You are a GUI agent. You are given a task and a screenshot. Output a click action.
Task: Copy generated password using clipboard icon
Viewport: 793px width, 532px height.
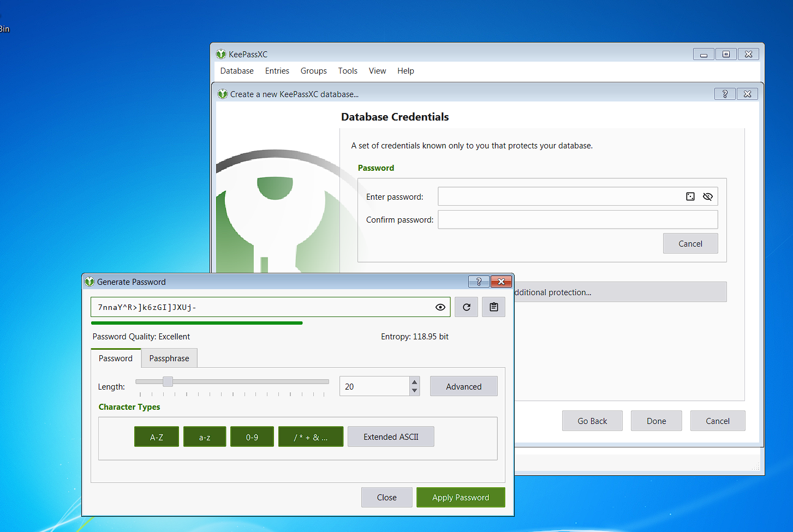point(493,307)
